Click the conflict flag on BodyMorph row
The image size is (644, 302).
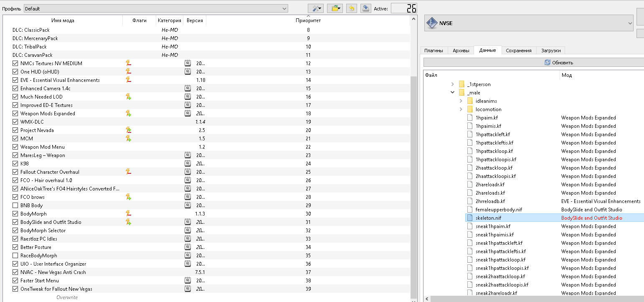tap(129, 214)
